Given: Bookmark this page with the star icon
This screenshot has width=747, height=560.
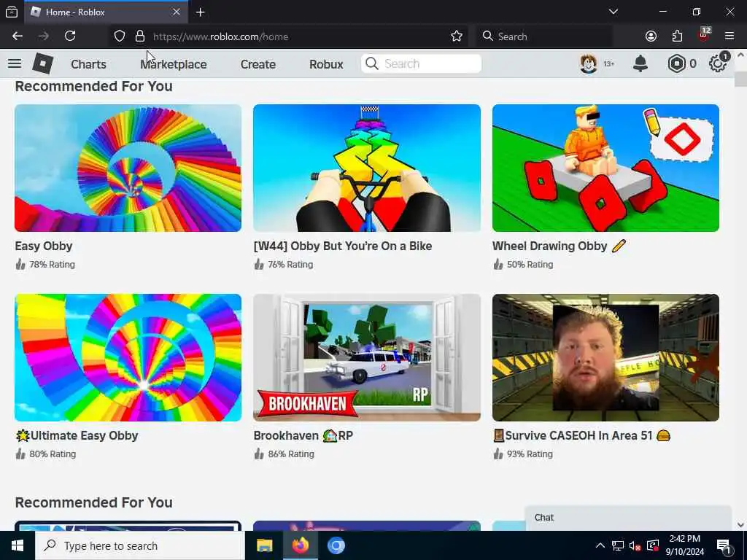Looking at the screenshot, I should point(457,36).
